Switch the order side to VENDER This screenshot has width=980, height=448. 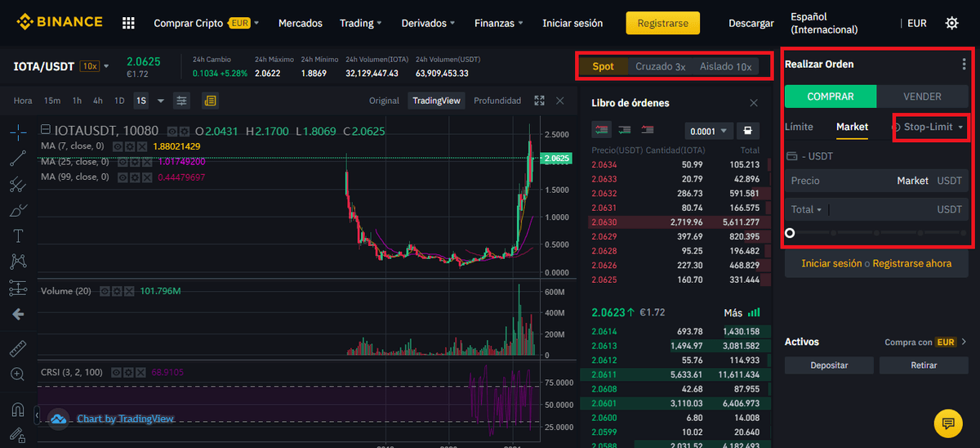coord(921,96)
